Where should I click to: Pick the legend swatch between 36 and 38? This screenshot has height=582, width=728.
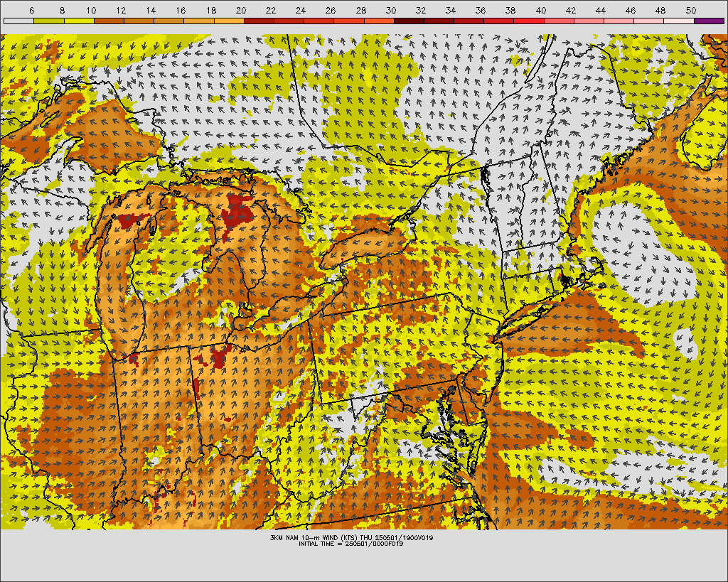click(x=499, y=21)
